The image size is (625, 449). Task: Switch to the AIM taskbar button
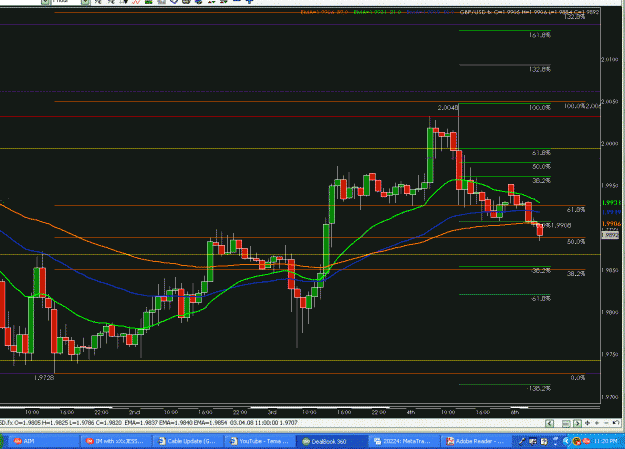coord(42,441)
